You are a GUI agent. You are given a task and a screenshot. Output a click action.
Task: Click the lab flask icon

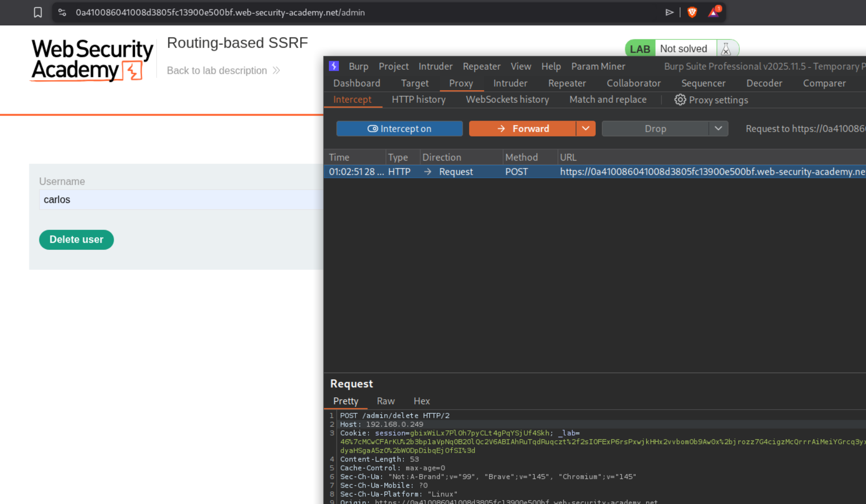(726, 49)
